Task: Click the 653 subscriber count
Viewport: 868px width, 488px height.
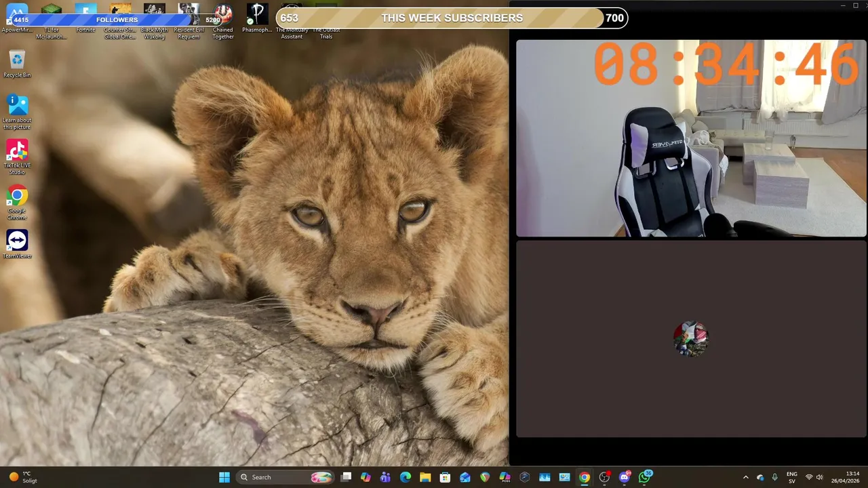Action: (x=289, y=18)
